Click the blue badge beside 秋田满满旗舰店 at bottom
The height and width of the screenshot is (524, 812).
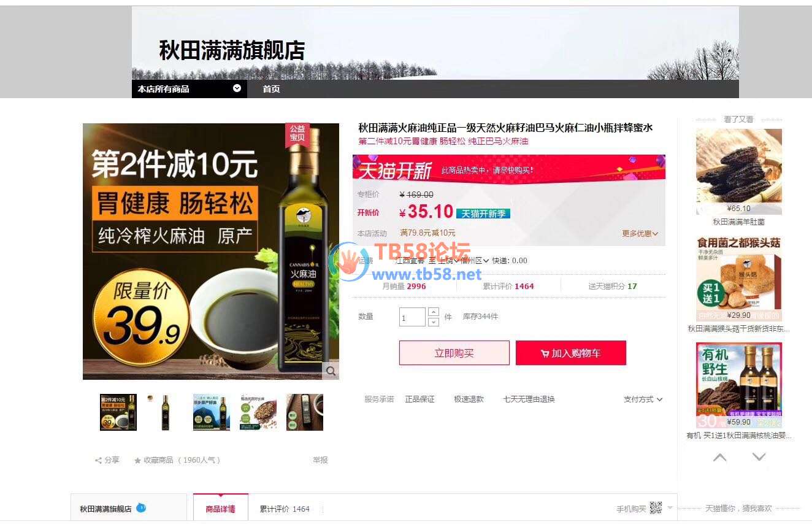click(x=141, y=507)
